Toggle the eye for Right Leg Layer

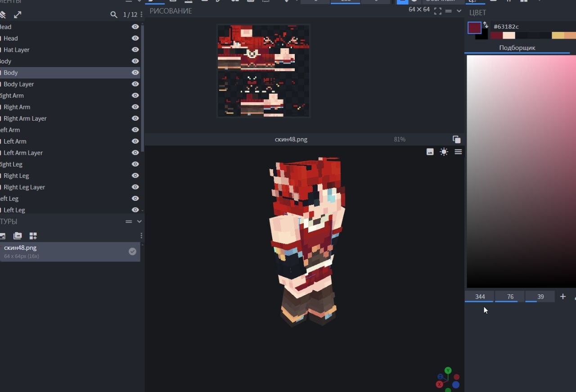[x=135, y=187]
